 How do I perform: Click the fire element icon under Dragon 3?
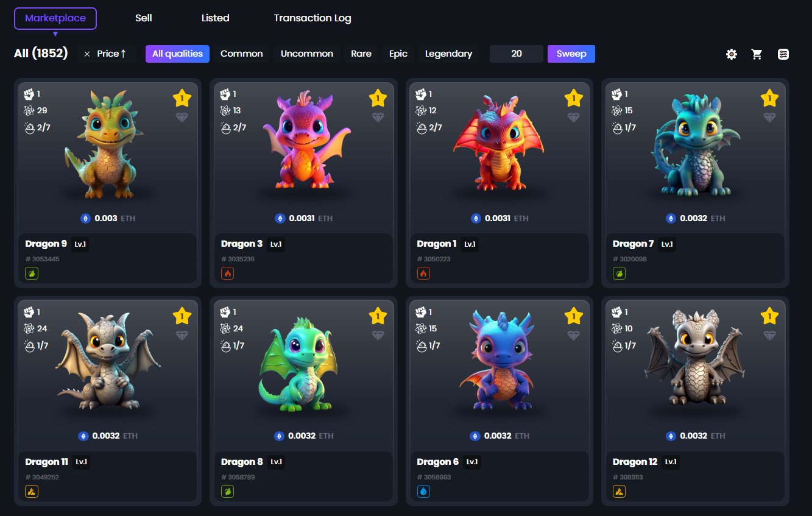(228, 274)
